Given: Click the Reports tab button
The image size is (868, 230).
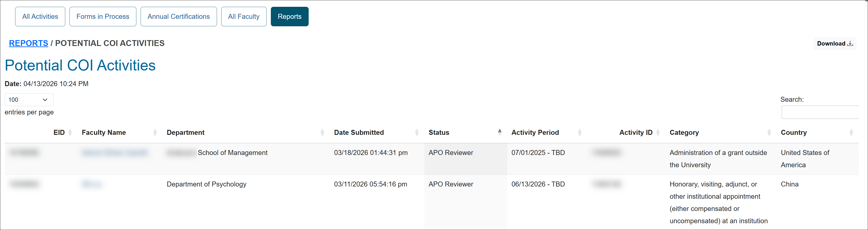Looking at the screenshot, I should tap(289, 17).
